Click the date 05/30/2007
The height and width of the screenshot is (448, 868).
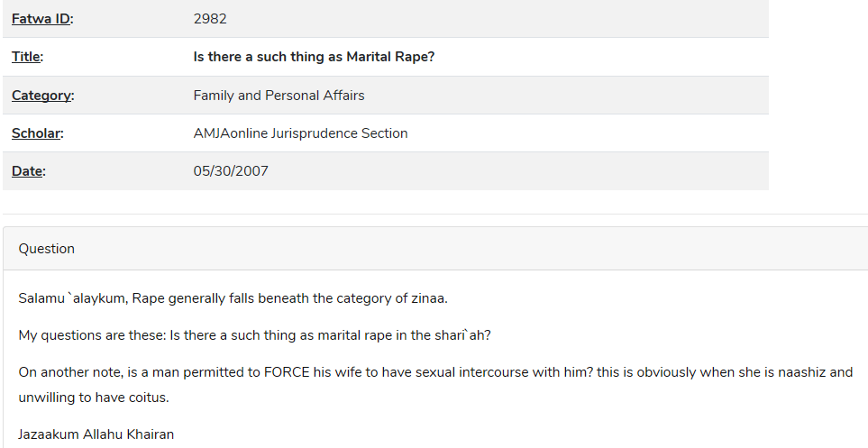pyautogui.click(x=230, y=171)
